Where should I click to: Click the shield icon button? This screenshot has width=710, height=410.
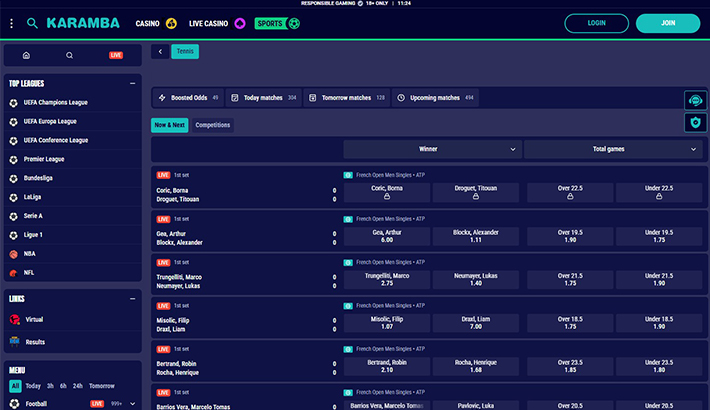point(696,122)
